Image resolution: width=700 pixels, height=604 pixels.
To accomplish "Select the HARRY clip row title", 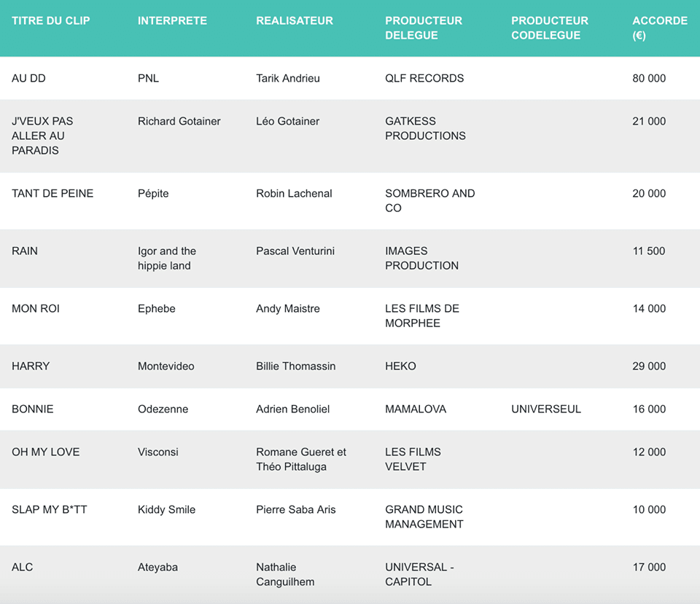I will click(x=31, y=366).
